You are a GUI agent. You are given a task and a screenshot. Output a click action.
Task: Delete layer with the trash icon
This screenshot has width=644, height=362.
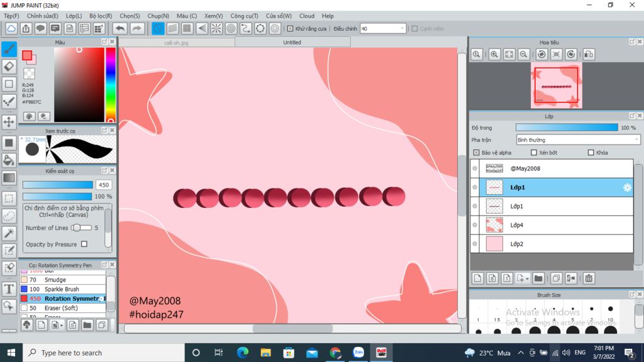pos(589,278)
